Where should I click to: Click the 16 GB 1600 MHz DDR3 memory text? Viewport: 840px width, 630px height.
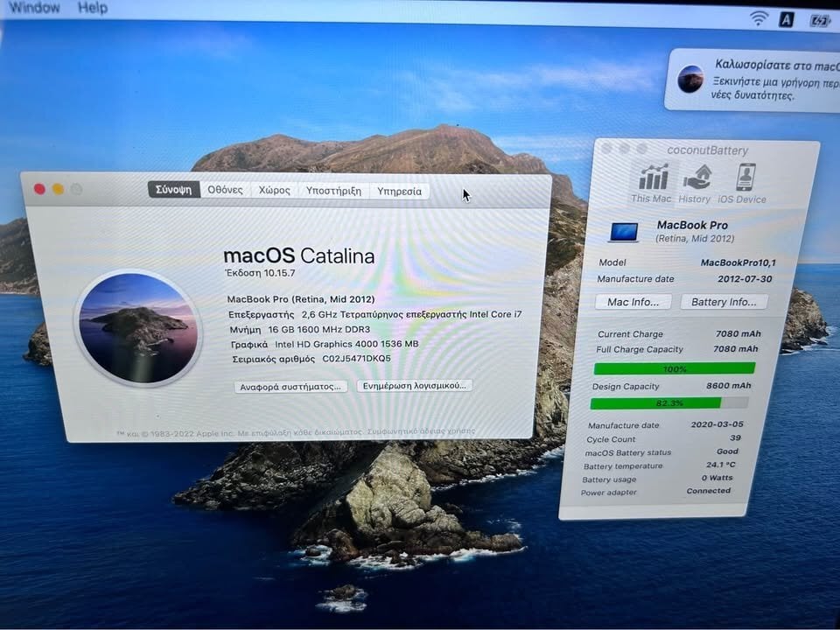pos(318,329)
